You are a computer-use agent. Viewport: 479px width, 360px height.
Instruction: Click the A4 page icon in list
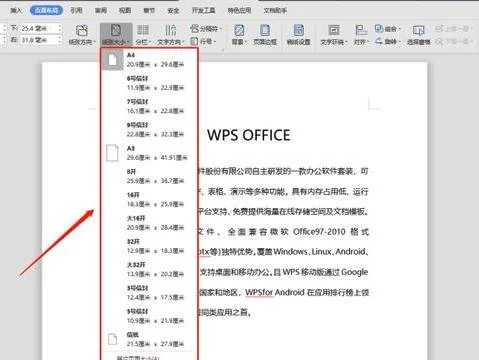(x=112, y=60)
